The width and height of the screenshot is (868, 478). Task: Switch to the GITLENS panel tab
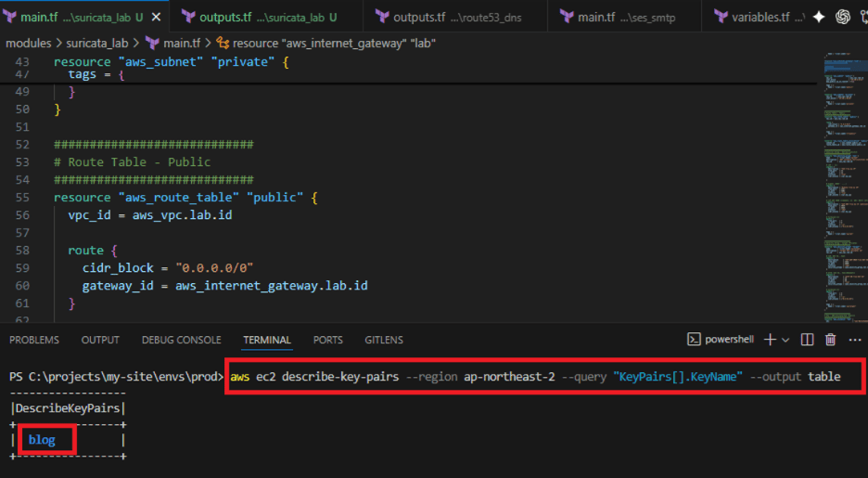click(x=383, y=340)
